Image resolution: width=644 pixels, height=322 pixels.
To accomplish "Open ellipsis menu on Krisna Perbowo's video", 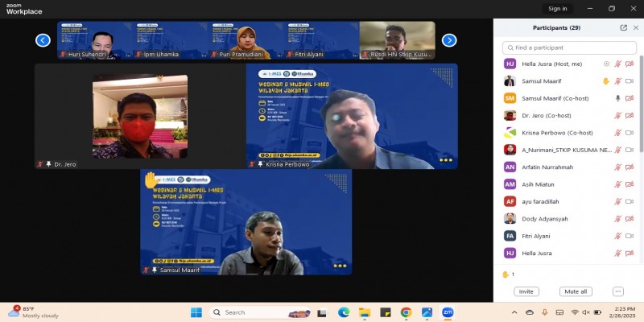I will (x=446, y=160).
